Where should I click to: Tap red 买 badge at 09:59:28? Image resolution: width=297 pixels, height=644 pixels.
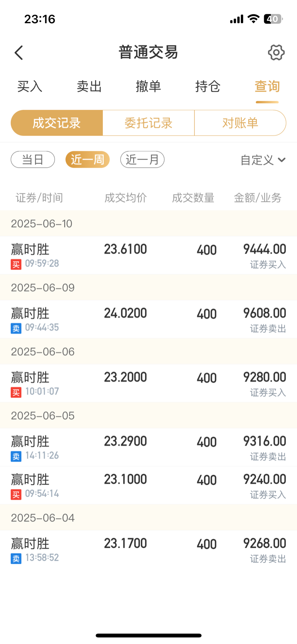click(16, 264)
